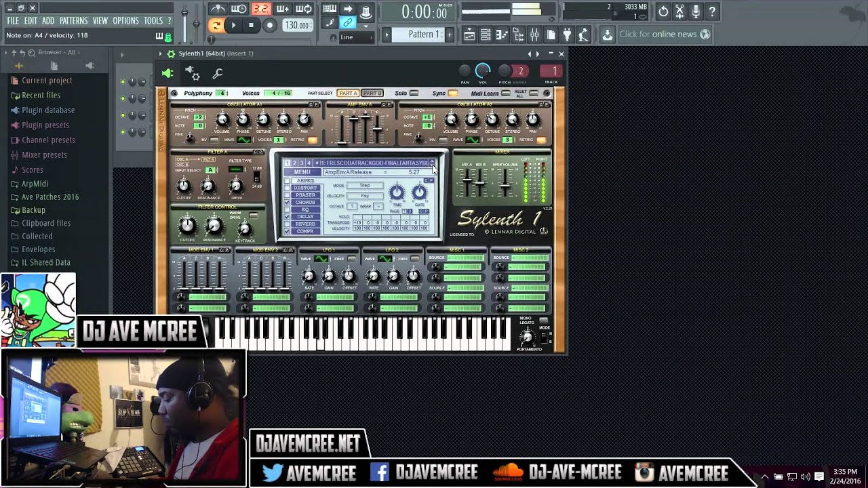Click the online news link
The width and height of the screenshot is (868, 488).
pos(674,35)
